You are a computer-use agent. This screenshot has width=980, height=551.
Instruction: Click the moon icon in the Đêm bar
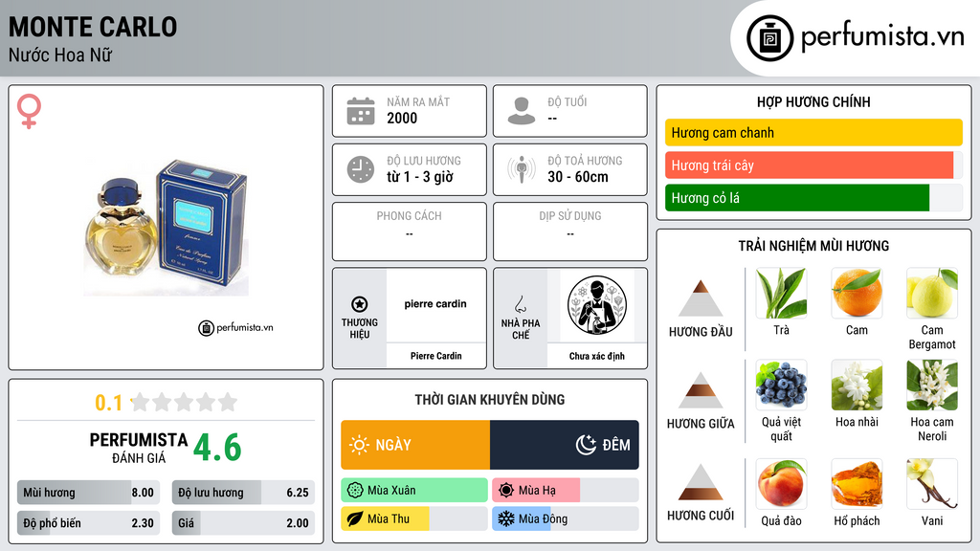(586, 445)
